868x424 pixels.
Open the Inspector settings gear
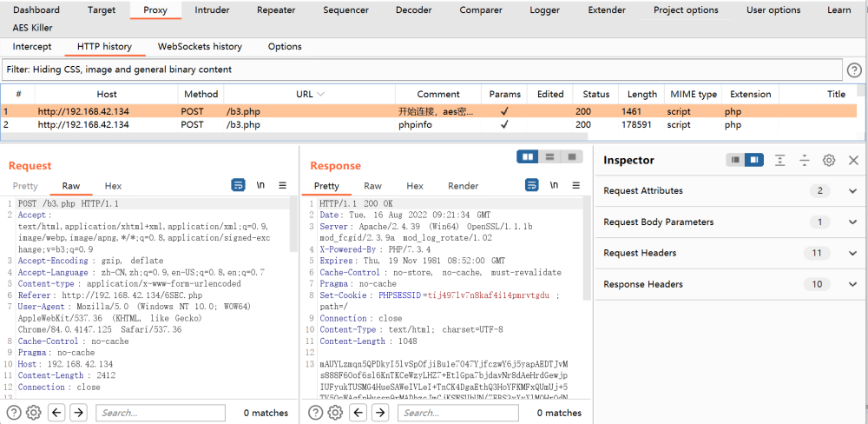tap(829, 160)
